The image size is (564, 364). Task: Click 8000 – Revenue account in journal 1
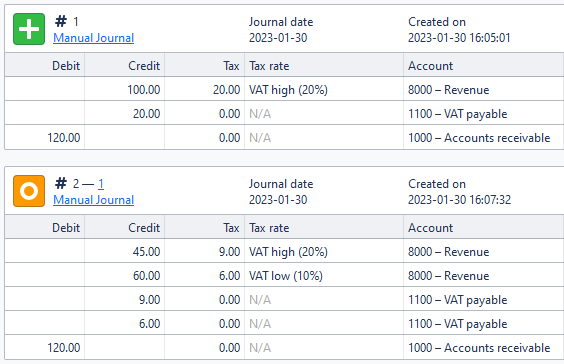point(449,90)
